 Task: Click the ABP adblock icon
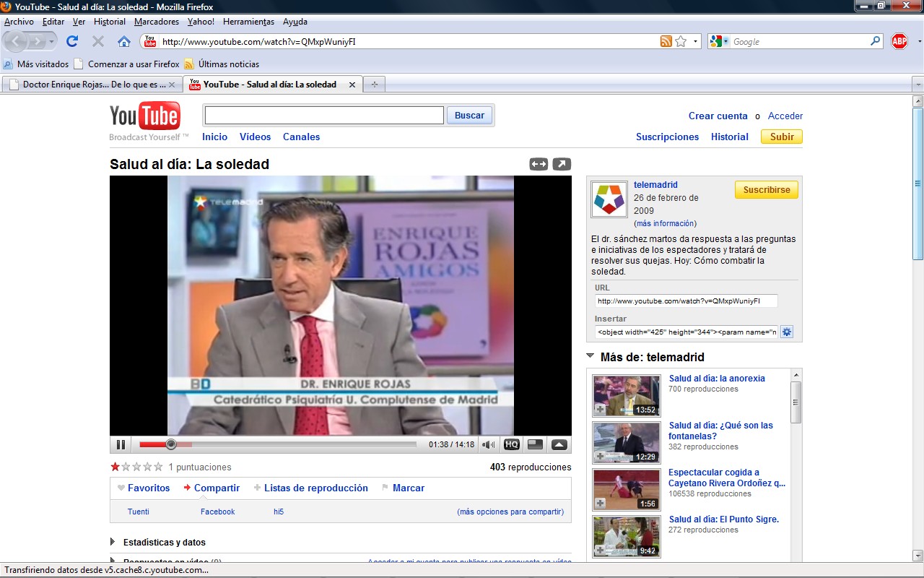pyautogui.click(x=899, y=41)
